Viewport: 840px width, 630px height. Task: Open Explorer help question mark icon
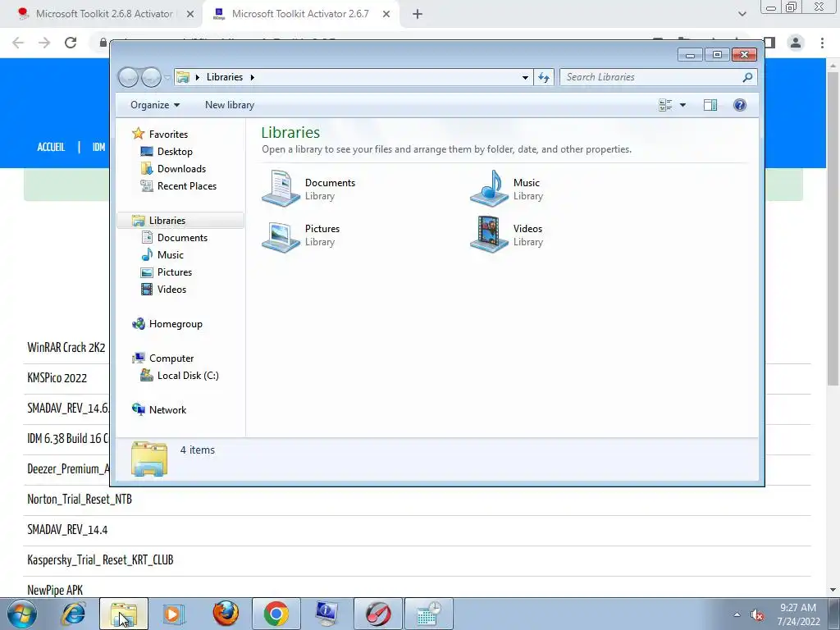tap(740, 105)
